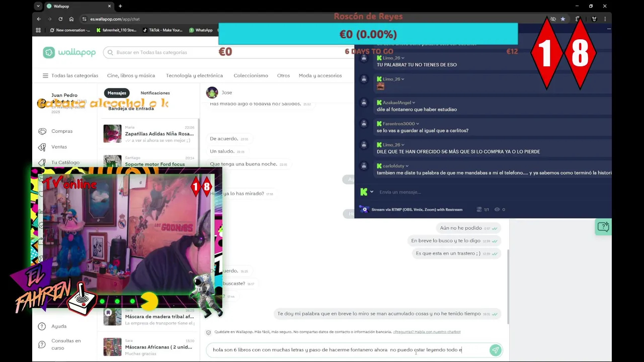
Task: Open Jose's profile avatar in chat header
Action: click(x=212, y=93)
